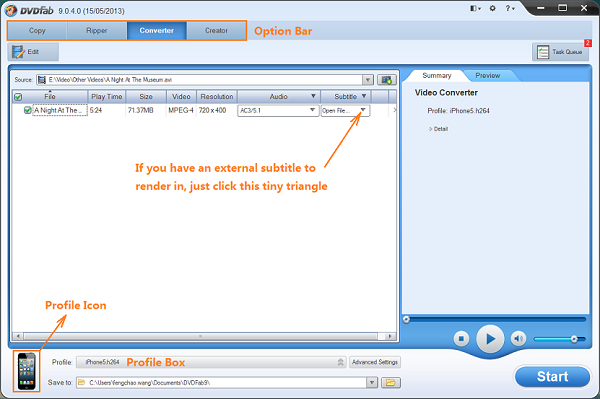Click the Video column header
The image size is (600, 399).
tap(181, 97)
